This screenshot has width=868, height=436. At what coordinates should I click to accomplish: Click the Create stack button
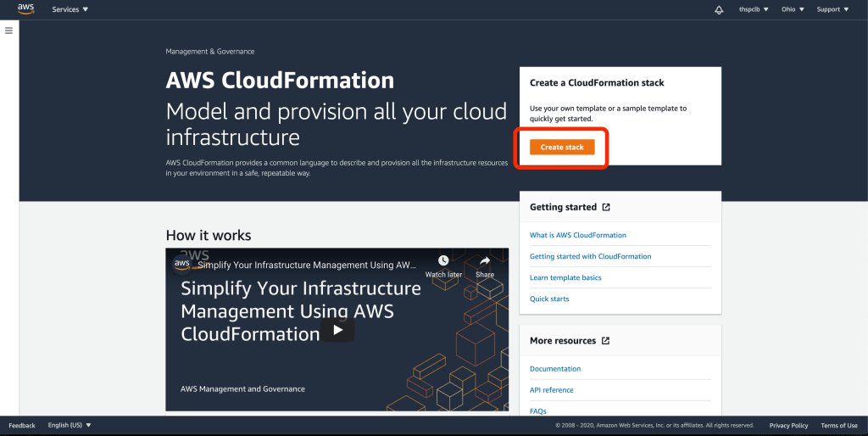[x=562, y=147]
